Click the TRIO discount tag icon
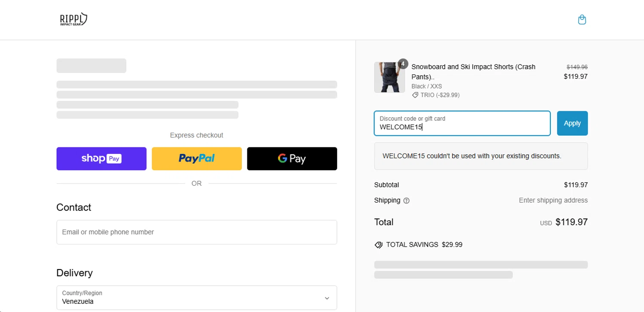644x312 pixels. [415, 95]
